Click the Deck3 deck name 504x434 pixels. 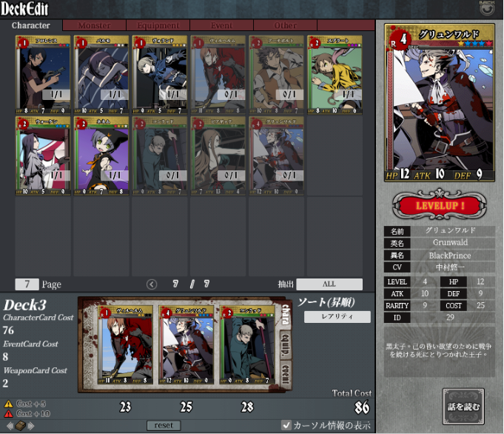(25, 305)
